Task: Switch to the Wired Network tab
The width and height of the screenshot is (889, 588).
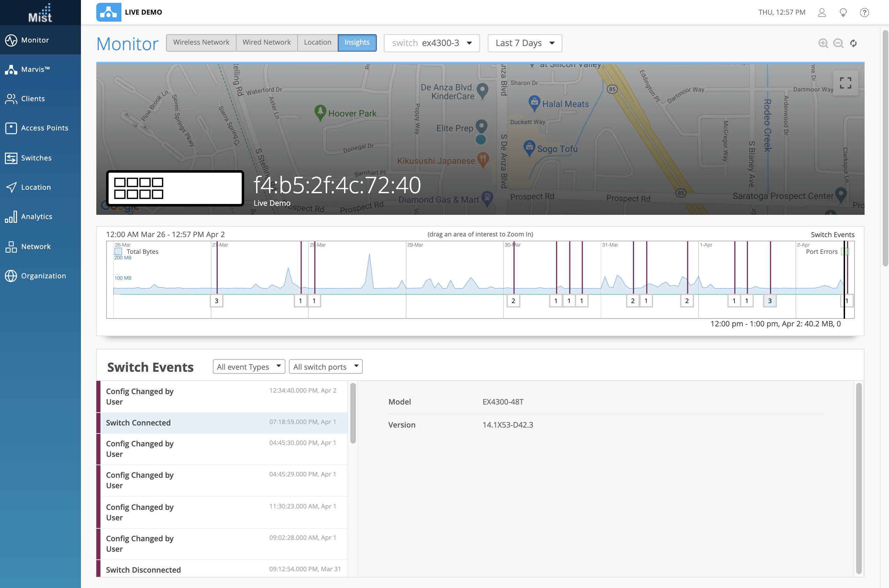Action: (266, 43)
